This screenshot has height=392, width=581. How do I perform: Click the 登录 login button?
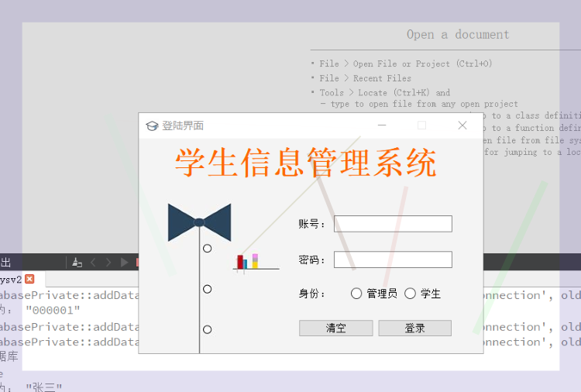[x=414, y=328]
